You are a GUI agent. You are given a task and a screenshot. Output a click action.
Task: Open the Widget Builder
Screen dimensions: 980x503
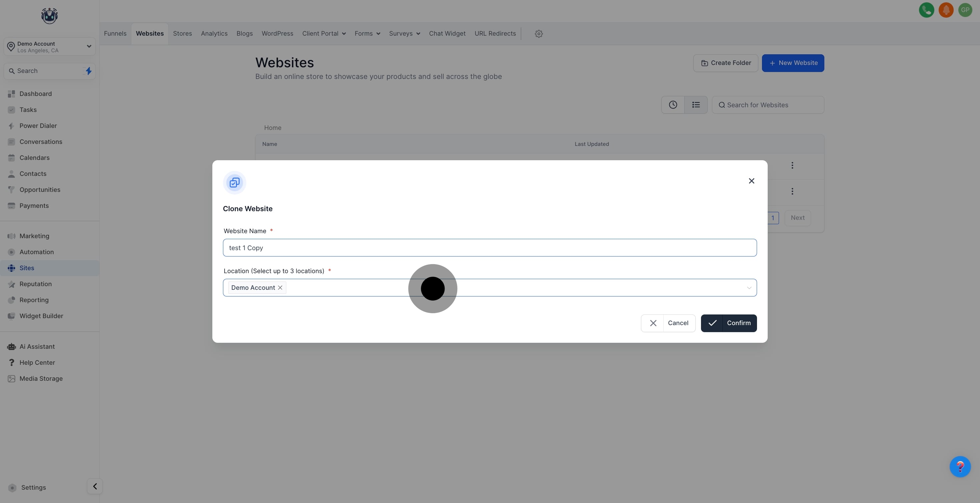(41, 315)
